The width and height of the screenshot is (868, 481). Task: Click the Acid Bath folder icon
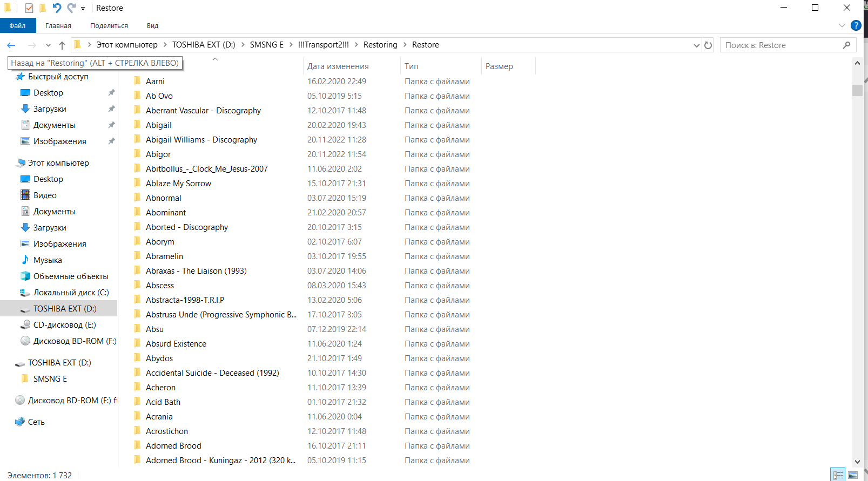tap(137, 402)
